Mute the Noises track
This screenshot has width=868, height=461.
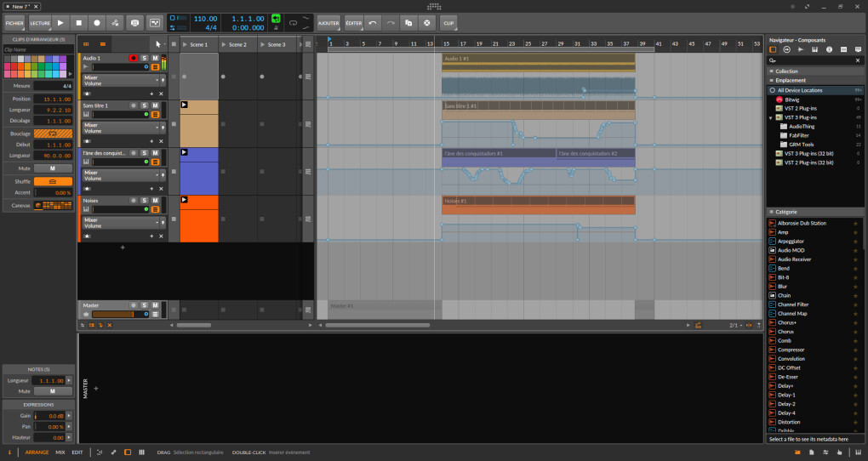click(155, 201)
